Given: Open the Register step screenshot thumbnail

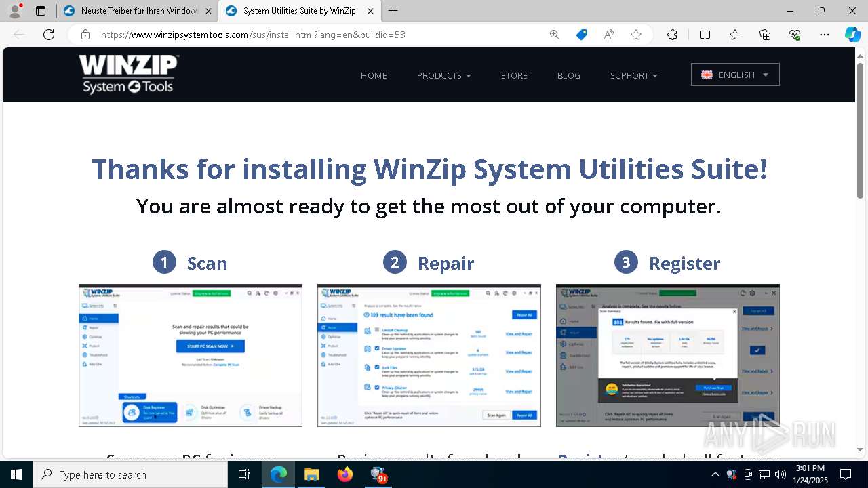Looking at the screenshot, I should 668,355.
